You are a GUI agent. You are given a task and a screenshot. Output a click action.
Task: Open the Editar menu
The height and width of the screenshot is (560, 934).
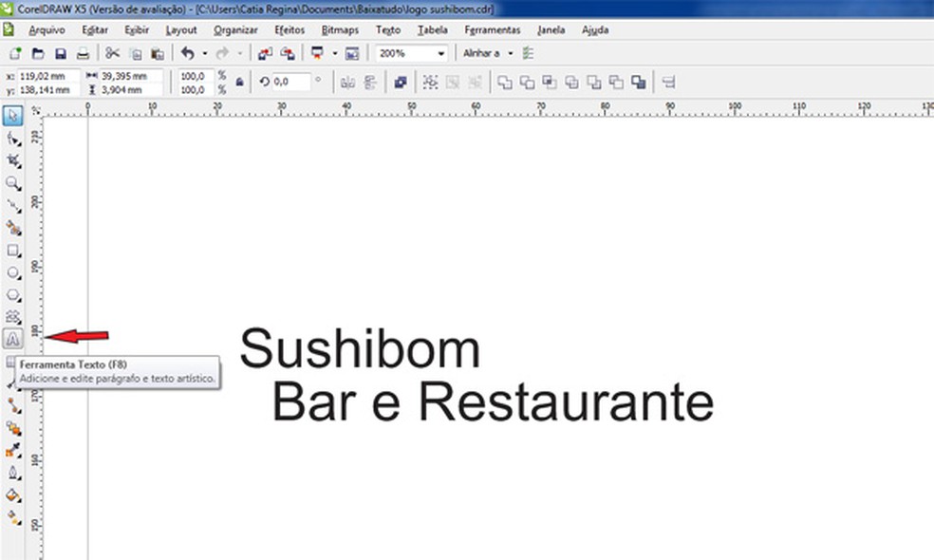click(x=95, y=29)
